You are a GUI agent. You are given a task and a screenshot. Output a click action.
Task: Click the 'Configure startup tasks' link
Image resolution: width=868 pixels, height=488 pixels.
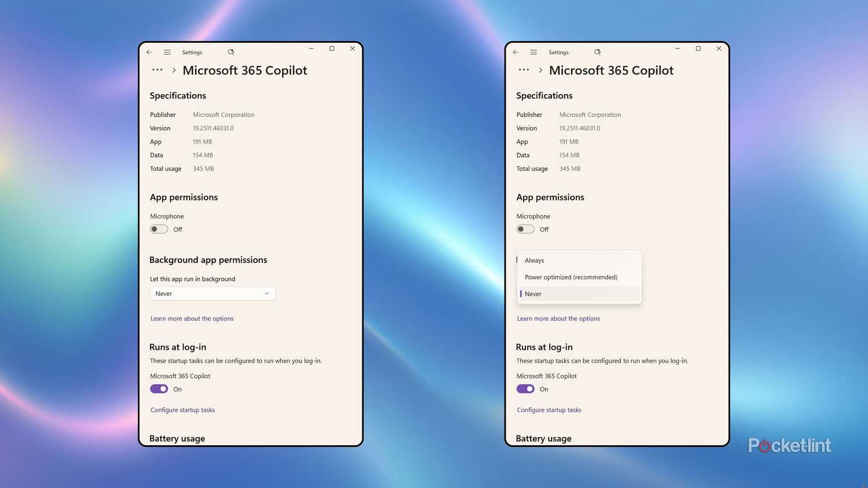coord(182,409)
